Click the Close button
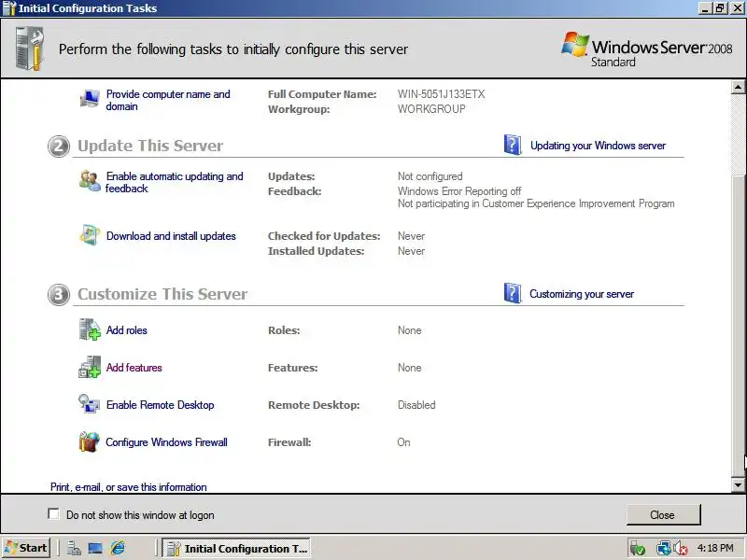The width and height of the screenshot is (747, 560). point(663,515)
